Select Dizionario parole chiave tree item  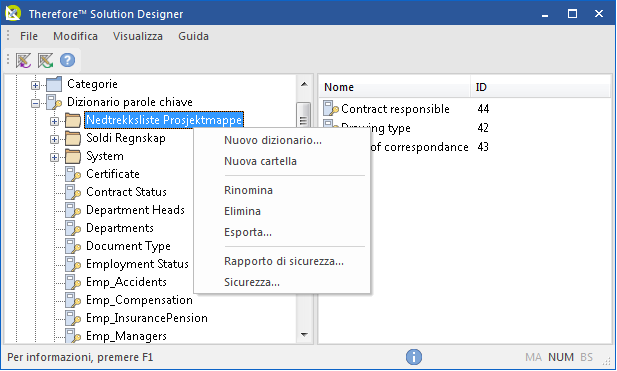pyautogui.click(x=130, y=102)
